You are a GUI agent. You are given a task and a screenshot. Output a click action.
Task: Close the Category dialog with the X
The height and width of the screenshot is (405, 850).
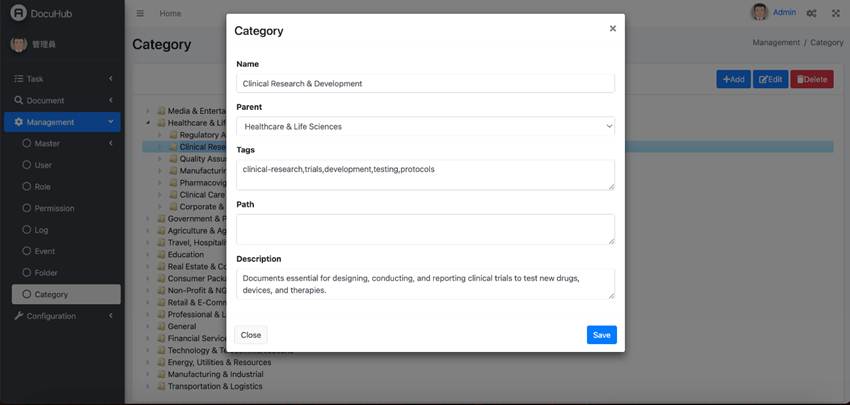[613, 29]
